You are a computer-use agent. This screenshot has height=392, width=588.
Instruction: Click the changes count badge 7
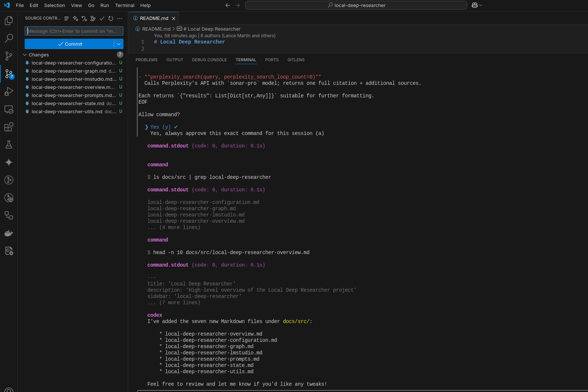pos(120,55)
